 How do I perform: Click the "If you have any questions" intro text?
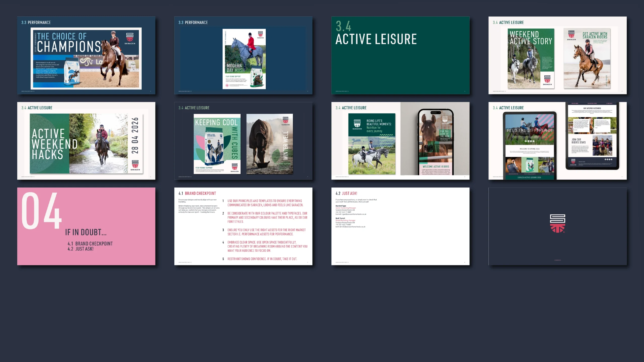tap(356, 201)
